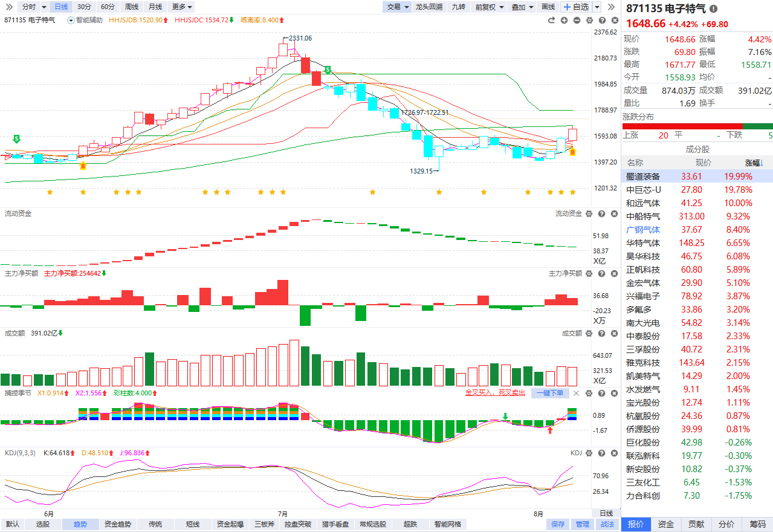Switch to the 资金 tab in right panel

[x=666, y=524]
